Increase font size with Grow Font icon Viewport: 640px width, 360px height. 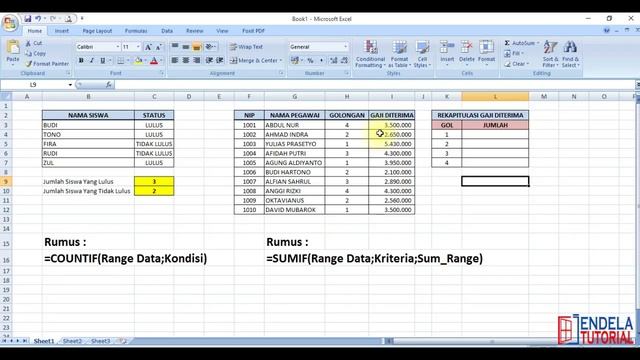[149, 47]
